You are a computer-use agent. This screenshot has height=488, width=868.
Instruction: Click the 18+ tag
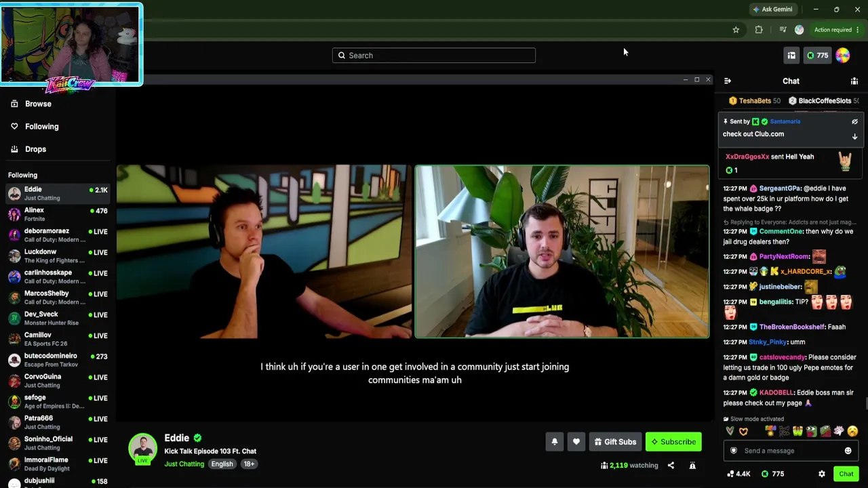pos(249,464)
